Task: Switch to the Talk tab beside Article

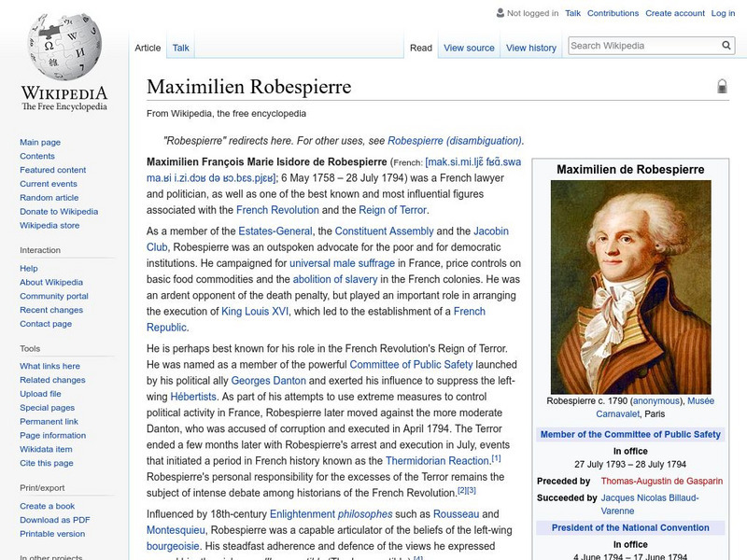Action: 180,48
